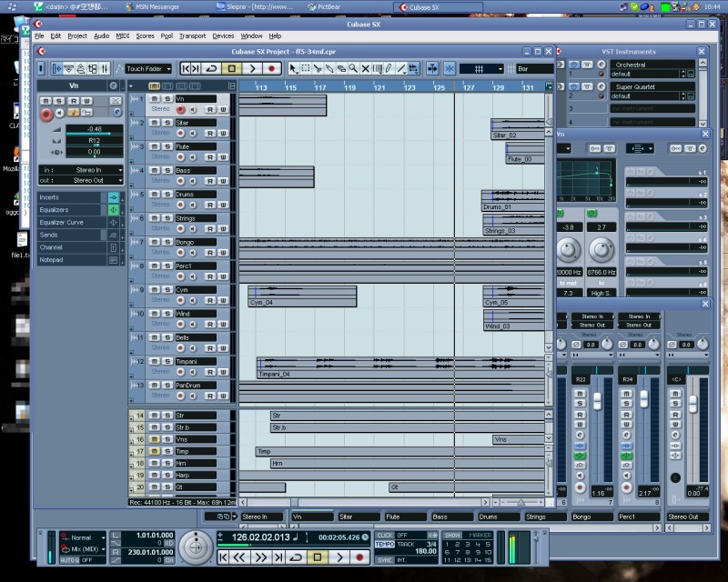Click the Equalizers state icon in inspector

(113, 210)
